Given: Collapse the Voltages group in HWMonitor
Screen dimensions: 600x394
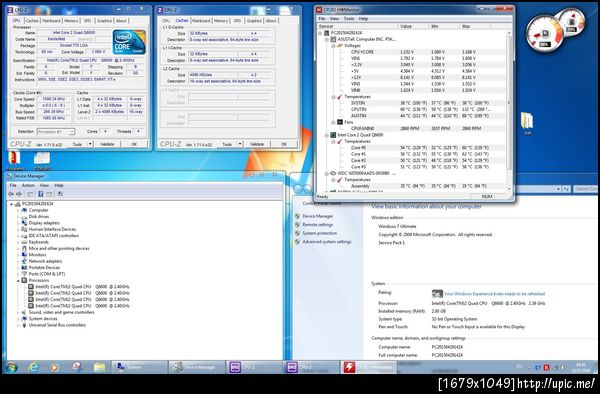Looking at the screenshot, I should tap(333, 46).
